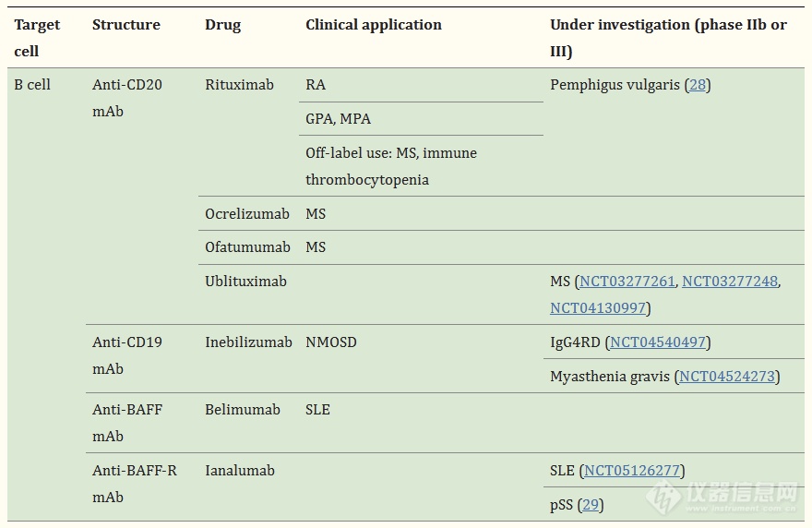Select the Ocrelizumab drug cell

pos(247,214)
